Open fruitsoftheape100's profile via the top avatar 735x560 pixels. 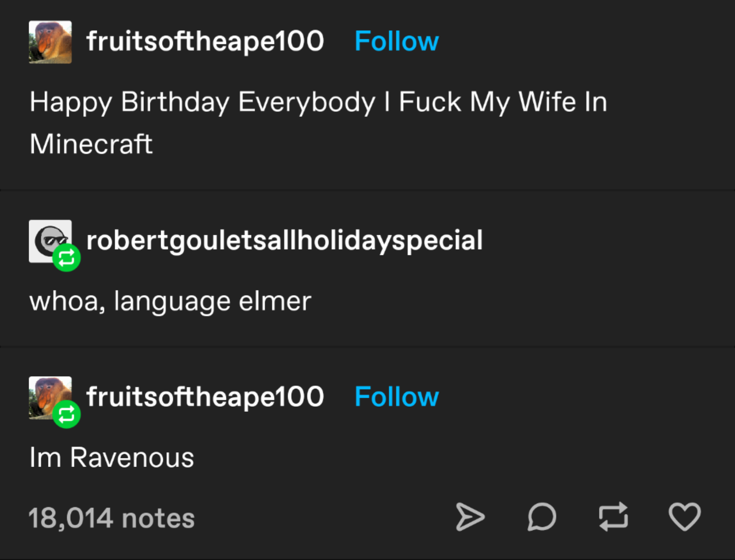coord(50,43)
